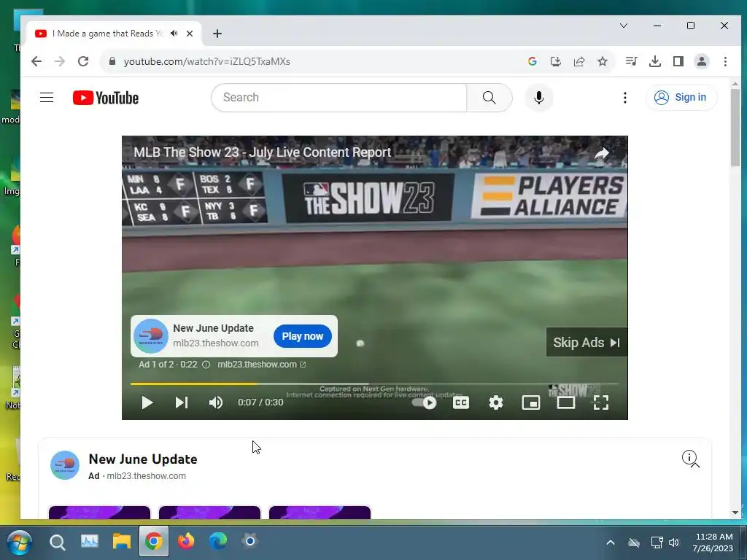Click the address bar URL
The height and width of the screenshot is (560, 747).
(x=206, y=61)
